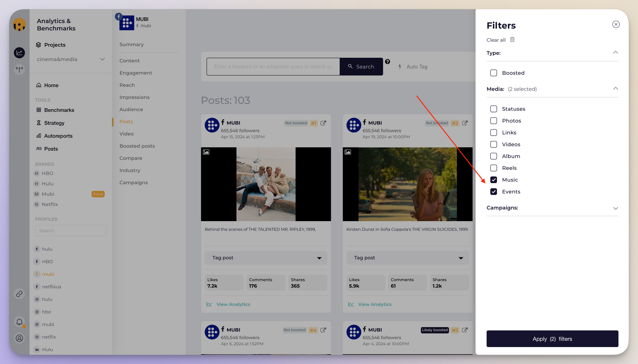Image resolution: width=638 pixels, height=364 pixels.
Task: Open the broadcast signal icon in left rail
Action: [19, 69]
